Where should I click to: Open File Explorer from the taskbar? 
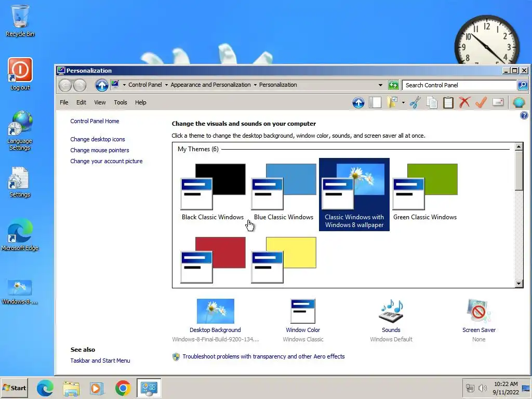[x=71, y=388]
